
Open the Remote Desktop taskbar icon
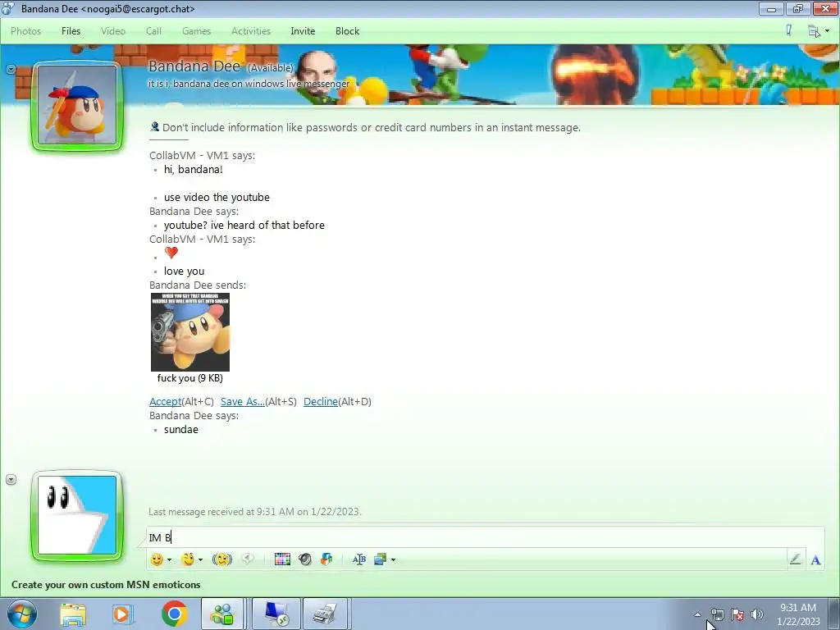[x=276, y=614]
